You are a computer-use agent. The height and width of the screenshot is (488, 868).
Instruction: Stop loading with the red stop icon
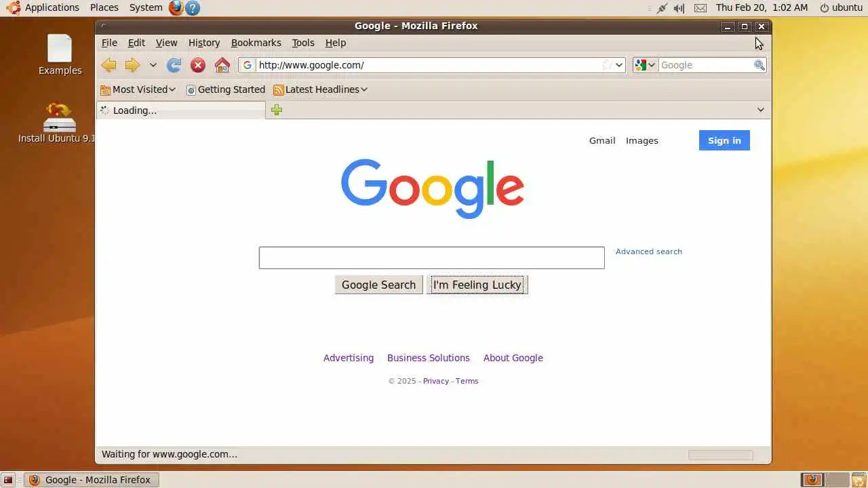(x=198, y=65)
